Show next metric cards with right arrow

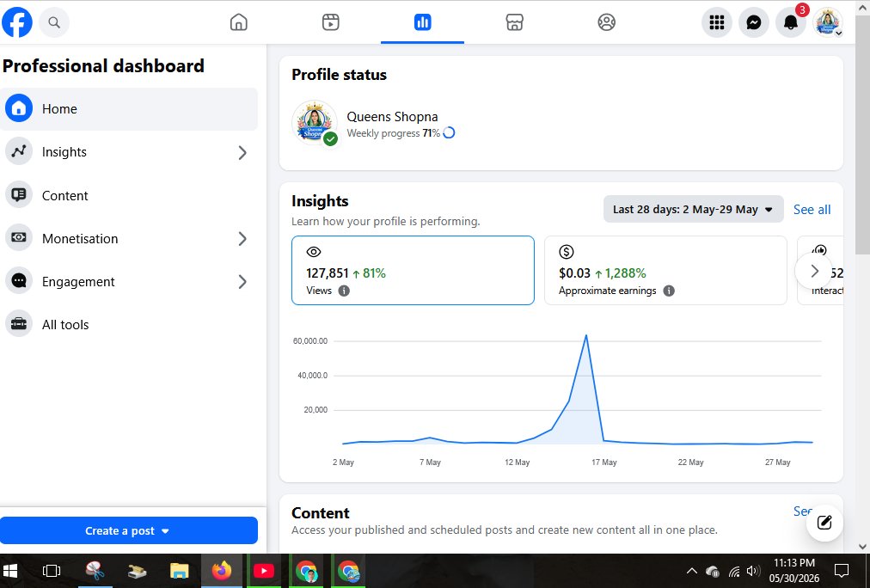(814, 271)
